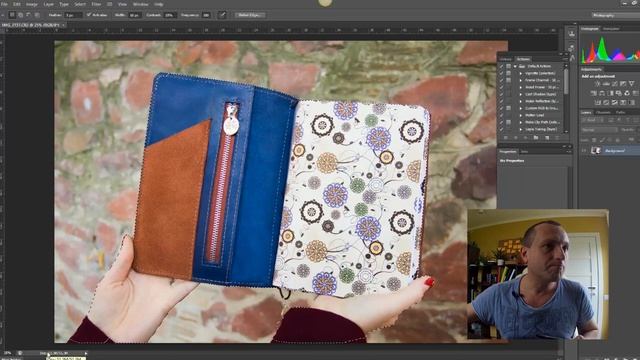Add a Posterize adjustment

click(x=606, y=102)
